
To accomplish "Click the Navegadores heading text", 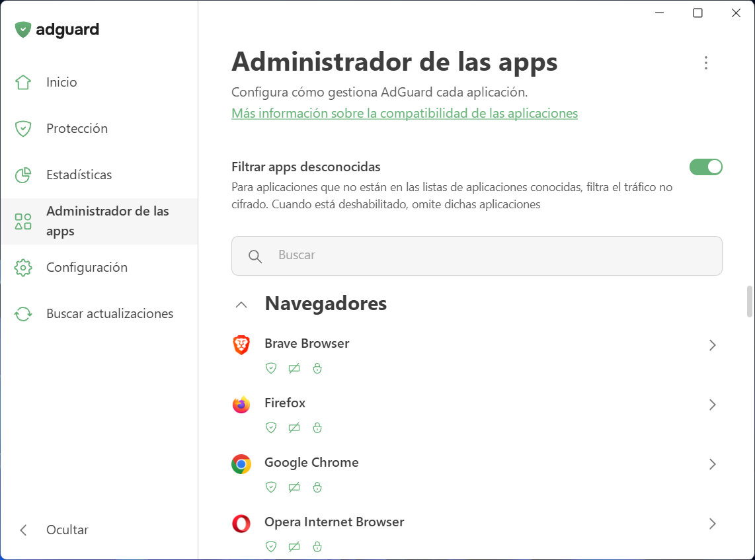I will [325, 304].
